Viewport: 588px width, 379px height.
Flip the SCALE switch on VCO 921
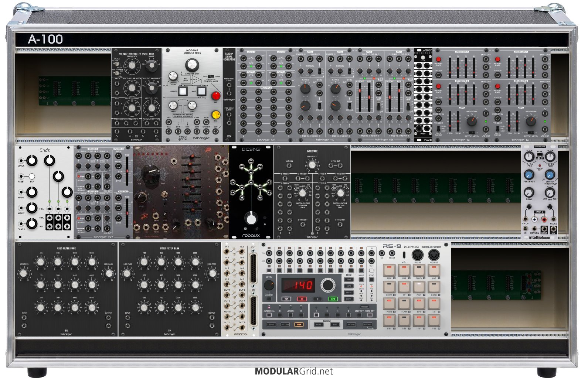116,64
